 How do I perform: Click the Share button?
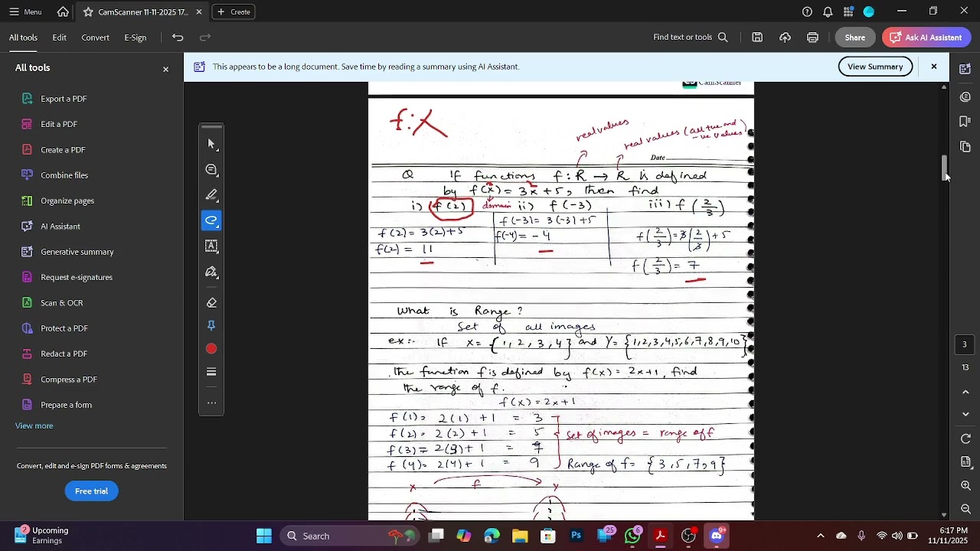[x=855, y=37]
